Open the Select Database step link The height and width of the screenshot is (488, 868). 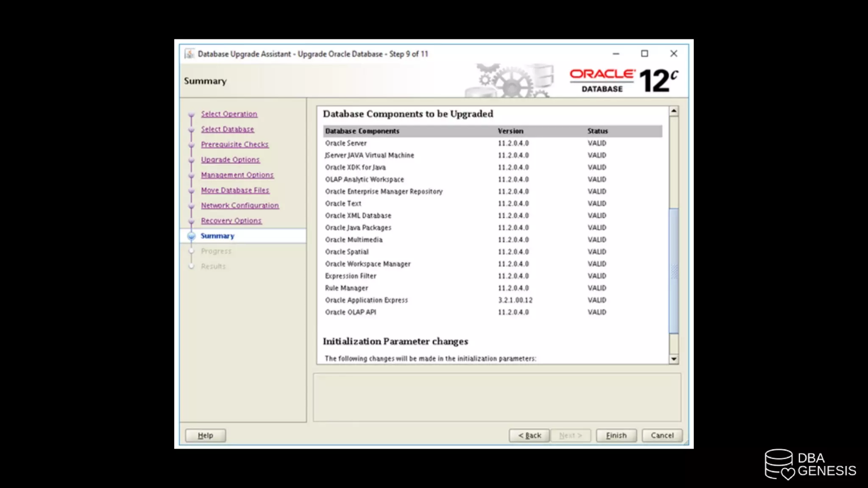[227, 129]
